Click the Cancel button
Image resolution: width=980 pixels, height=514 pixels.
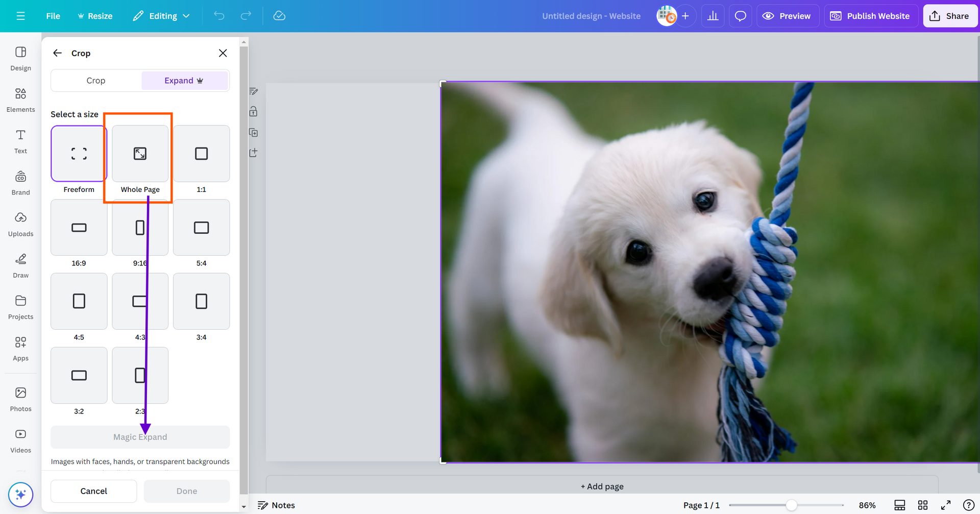point(93,491)
